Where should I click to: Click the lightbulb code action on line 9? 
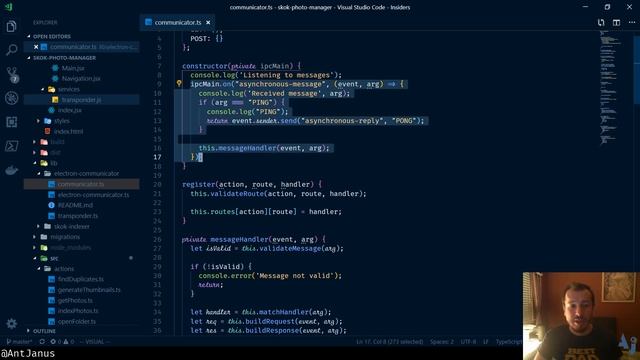point(179,84)
